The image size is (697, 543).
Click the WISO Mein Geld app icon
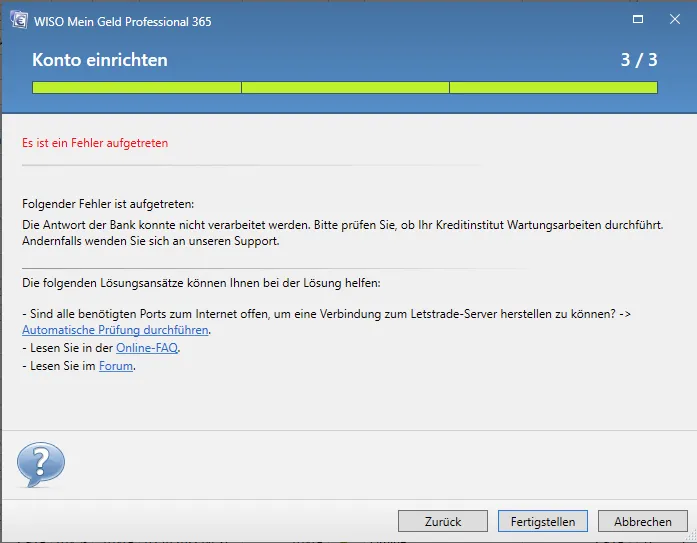(x=18, y=21)
